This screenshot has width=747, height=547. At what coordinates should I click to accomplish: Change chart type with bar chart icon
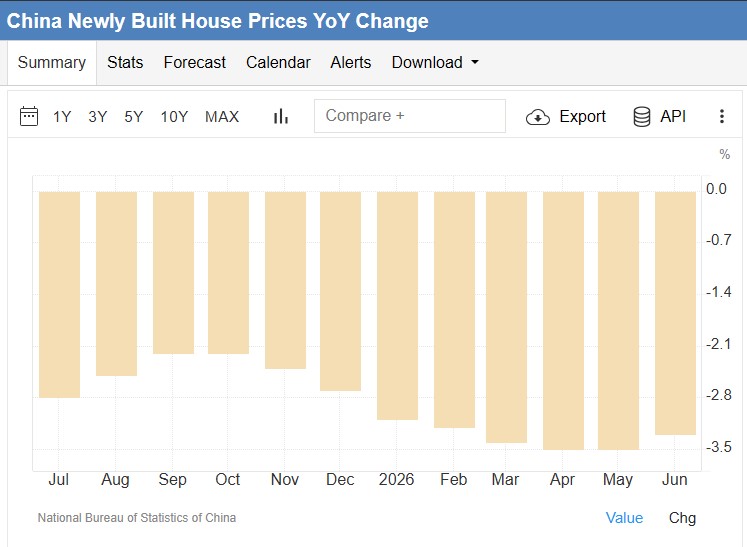[281, 116]
